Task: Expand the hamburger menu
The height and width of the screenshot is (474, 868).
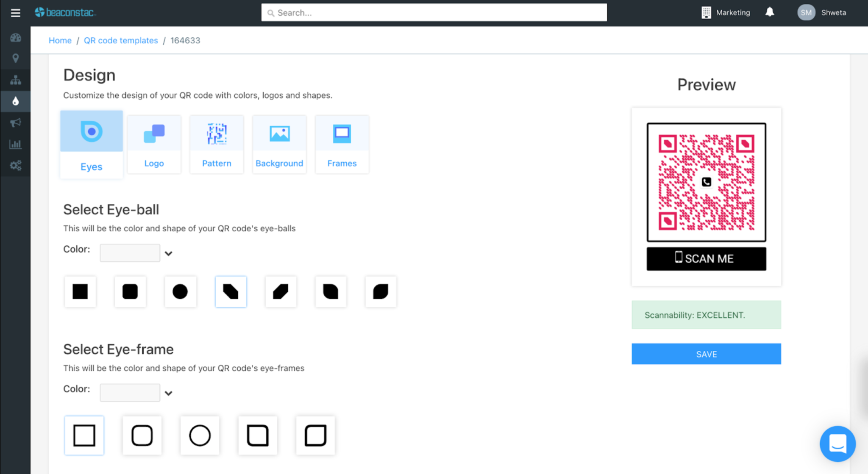Action: 15,13
